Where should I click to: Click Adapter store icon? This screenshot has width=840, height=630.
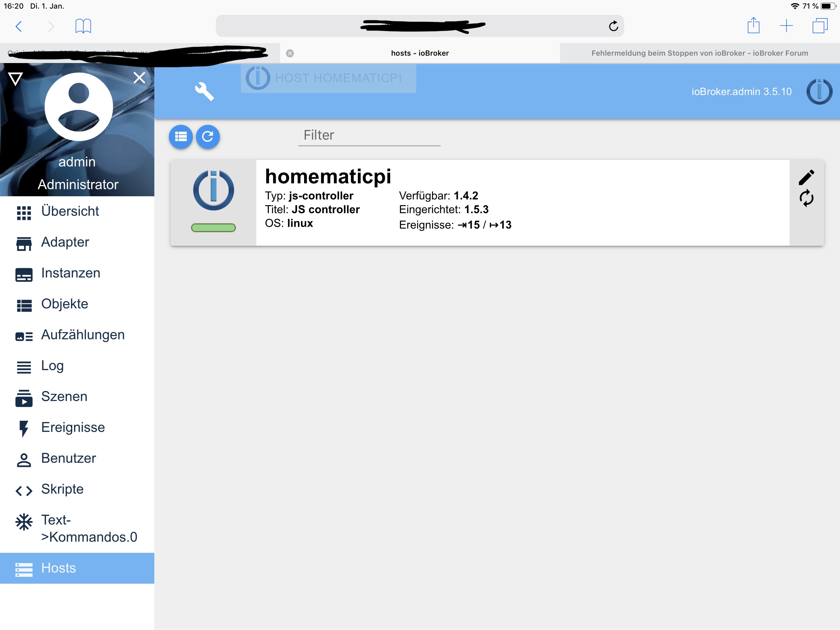point(24,244)
